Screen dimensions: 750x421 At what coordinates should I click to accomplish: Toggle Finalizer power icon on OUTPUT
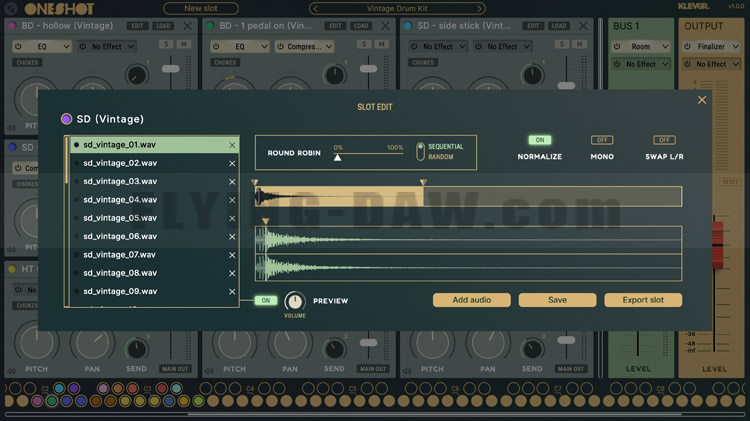[x=687, y=46]
